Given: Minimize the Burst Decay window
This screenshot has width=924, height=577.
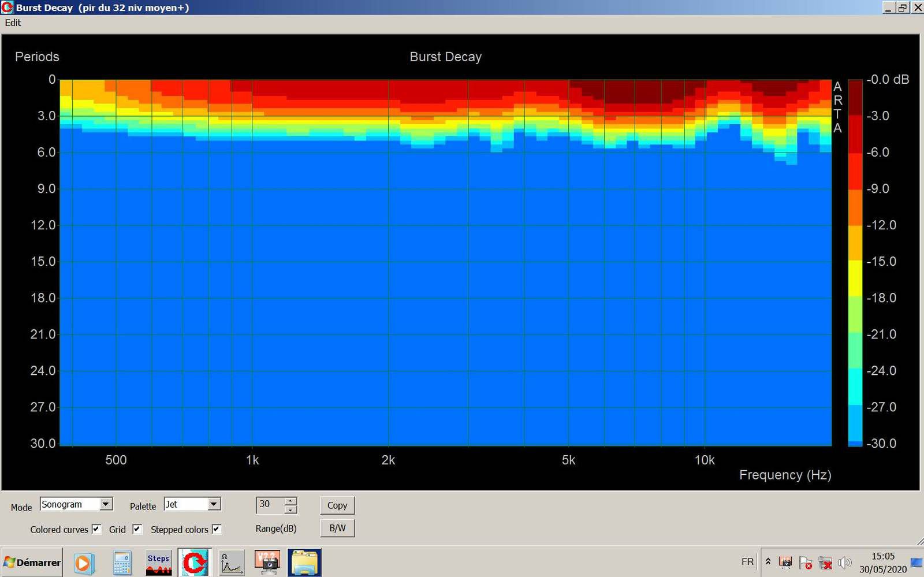Looking at the screenshot, I should pos(889,8).
